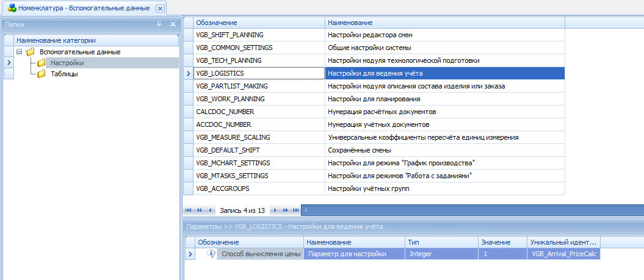Viewport: 644px width, 280px height.
Task: Collapse the Вспомогательные данные tree node
Action: click(20, 52)
